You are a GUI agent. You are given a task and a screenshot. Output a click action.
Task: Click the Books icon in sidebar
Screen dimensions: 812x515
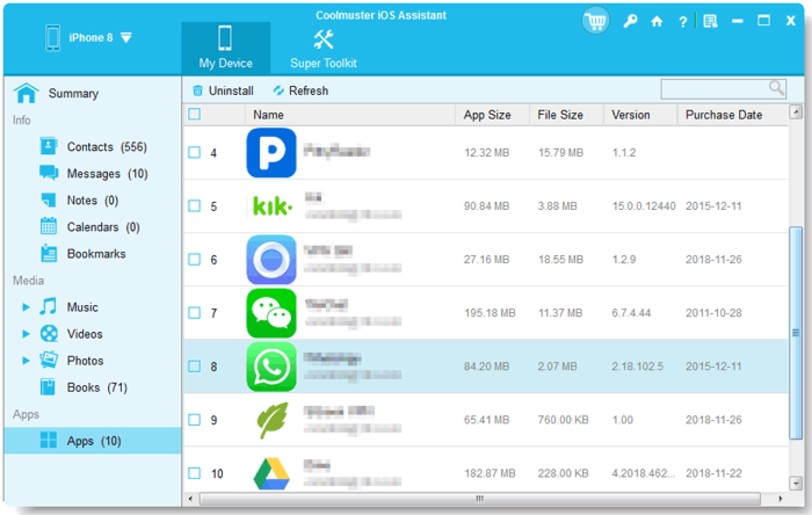pos(49,387)
